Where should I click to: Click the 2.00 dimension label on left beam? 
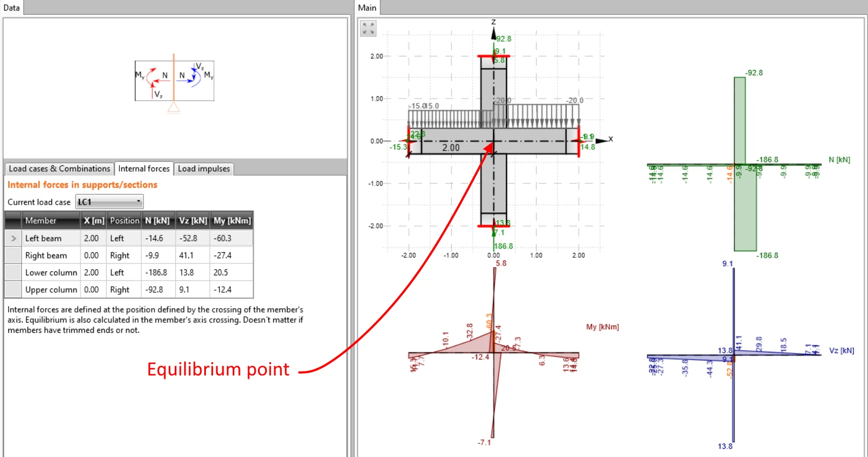(x=451, y=148)
